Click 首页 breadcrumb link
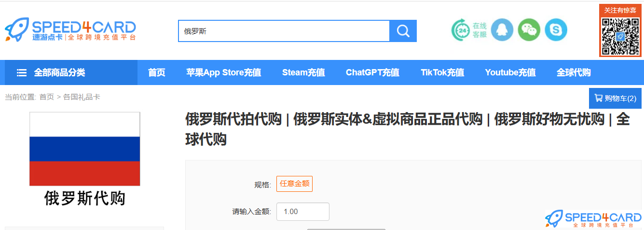The image size is (644, 230). (x=47, y=97)
